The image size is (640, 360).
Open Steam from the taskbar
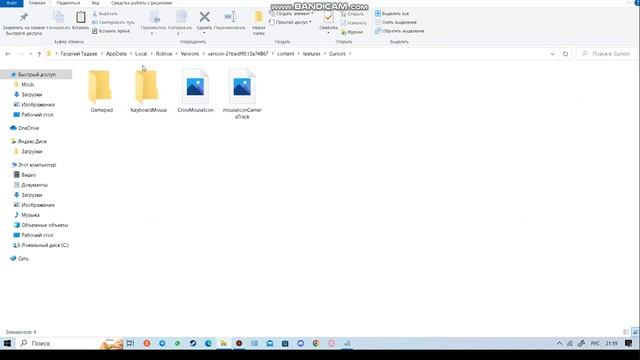pos(193,343)
